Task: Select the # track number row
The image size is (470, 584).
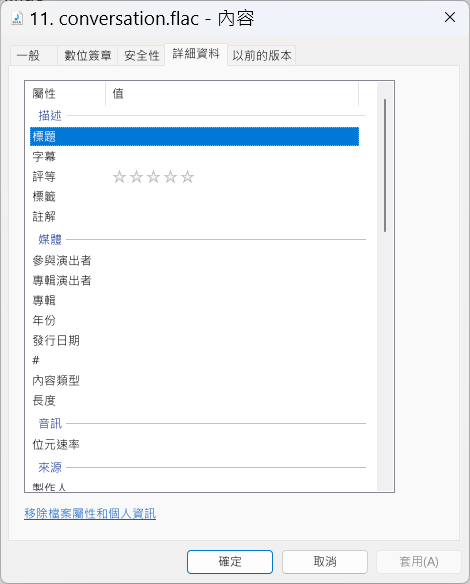Action: 194,361
